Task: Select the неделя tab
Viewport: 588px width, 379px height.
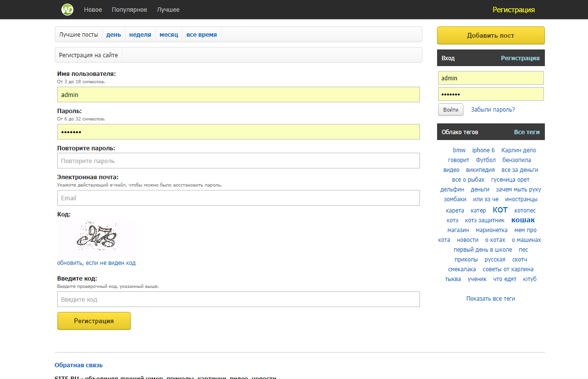Action: point(140,35)
